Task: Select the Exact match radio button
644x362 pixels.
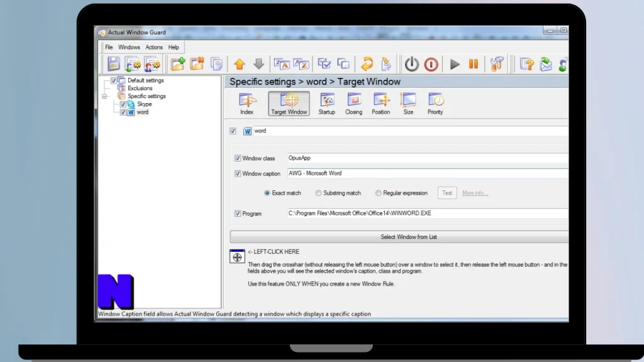Action: (x=267, y=193)
